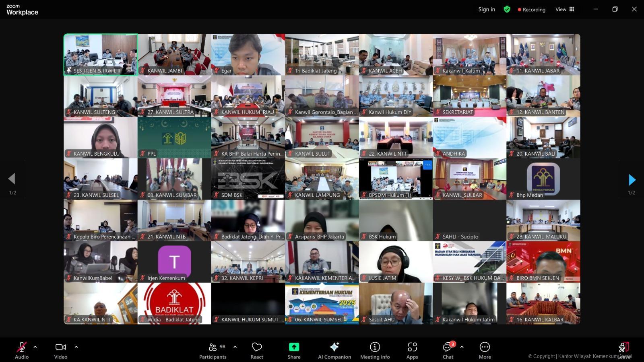Leave the meeting
Screen dimensions: 644x362
[623, 350]
